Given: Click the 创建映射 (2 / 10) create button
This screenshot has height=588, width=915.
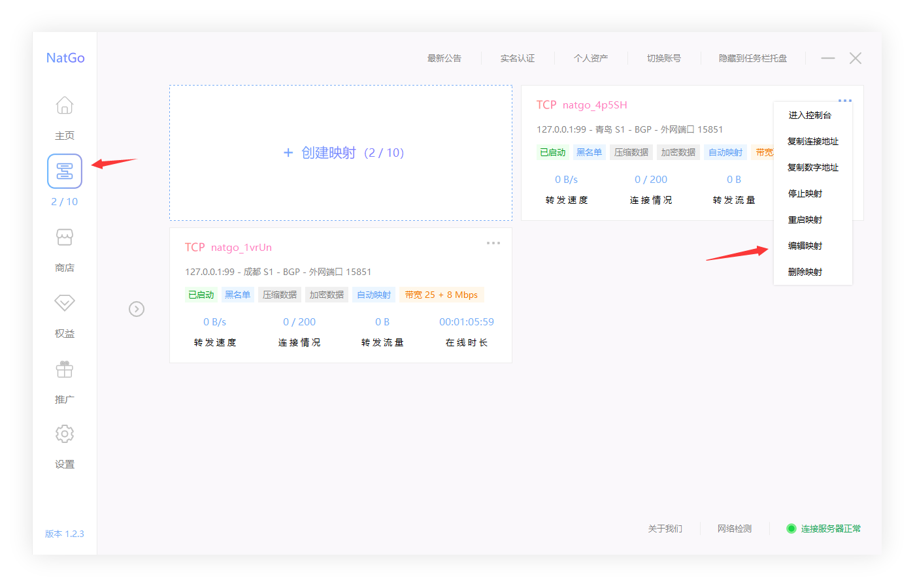Looking at the screenshot, I should coord(341,153).
